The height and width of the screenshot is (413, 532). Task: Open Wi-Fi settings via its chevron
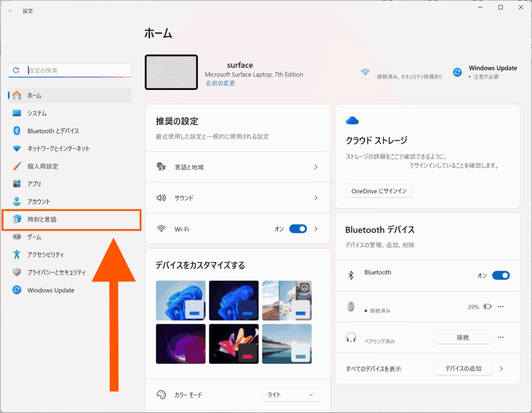316,229
